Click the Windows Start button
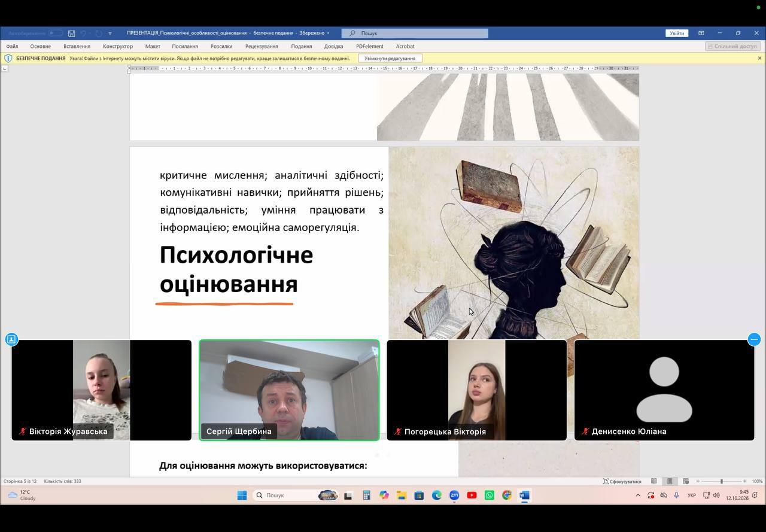 click(242, 495)
